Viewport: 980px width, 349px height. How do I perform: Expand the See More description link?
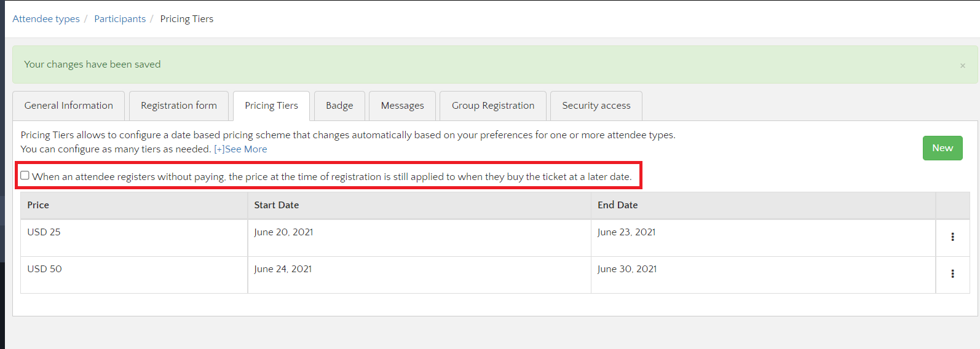point(240,149)
